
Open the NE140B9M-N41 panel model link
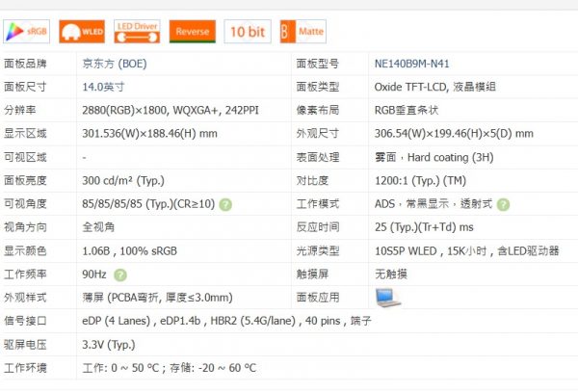[414, 65]
